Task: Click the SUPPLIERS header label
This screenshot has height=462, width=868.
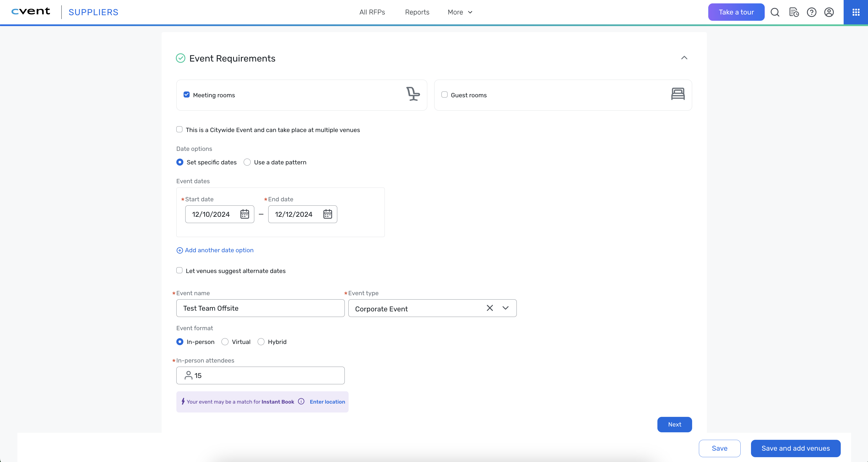Action: pyautogui.click(x=93, y=12)
